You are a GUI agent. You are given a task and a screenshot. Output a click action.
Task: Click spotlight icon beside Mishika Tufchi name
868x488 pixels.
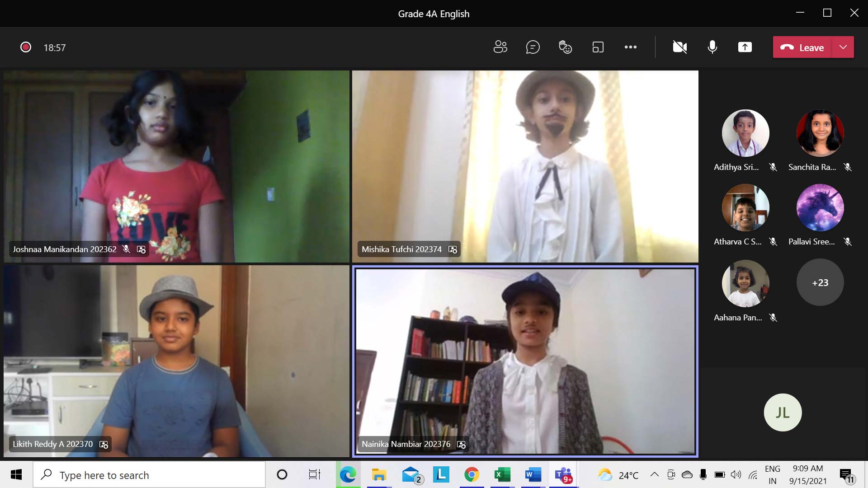click(x=453, y=249)
